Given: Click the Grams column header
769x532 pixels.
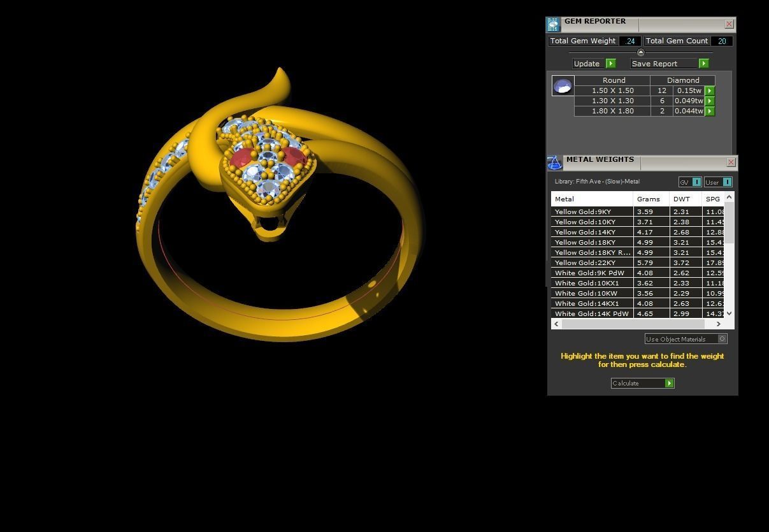Looking at the screenshot, I should coord(651,199).
